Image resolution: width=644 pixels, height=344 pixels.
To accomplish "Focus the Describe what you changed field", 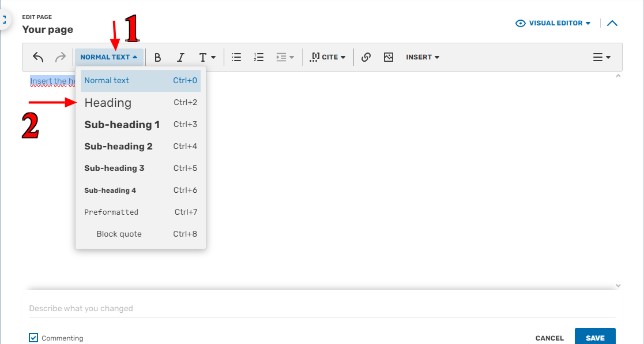I will (322, 308).
